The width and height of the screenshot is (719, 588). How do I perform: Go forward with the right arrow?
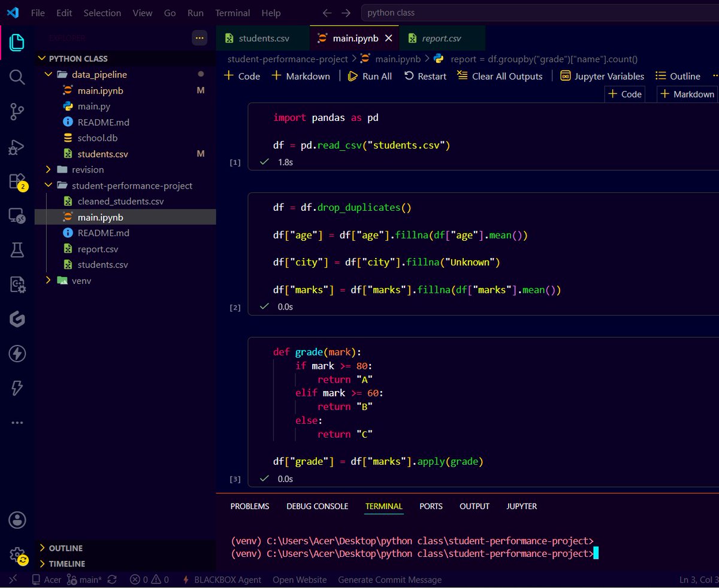click(346, 13)
